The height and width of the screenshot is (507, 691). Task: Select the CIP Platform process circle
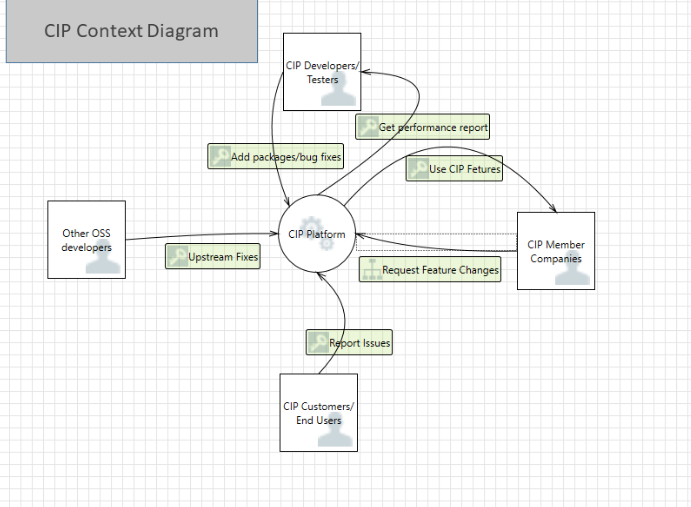(317, 234)
